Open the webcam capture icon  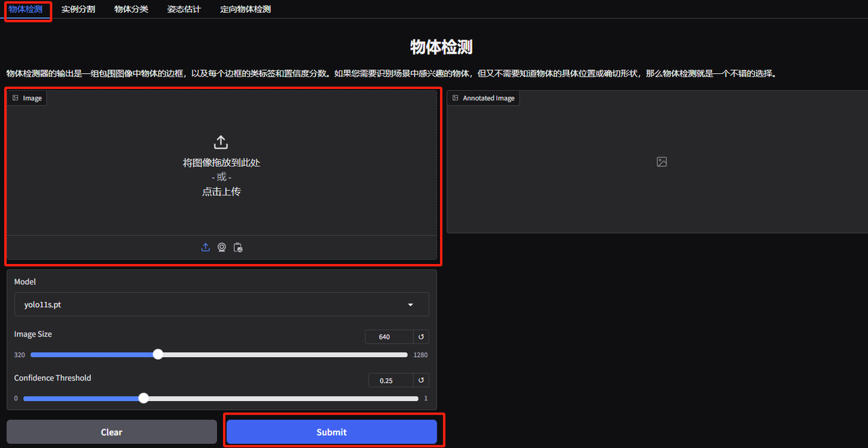point(222,247)
